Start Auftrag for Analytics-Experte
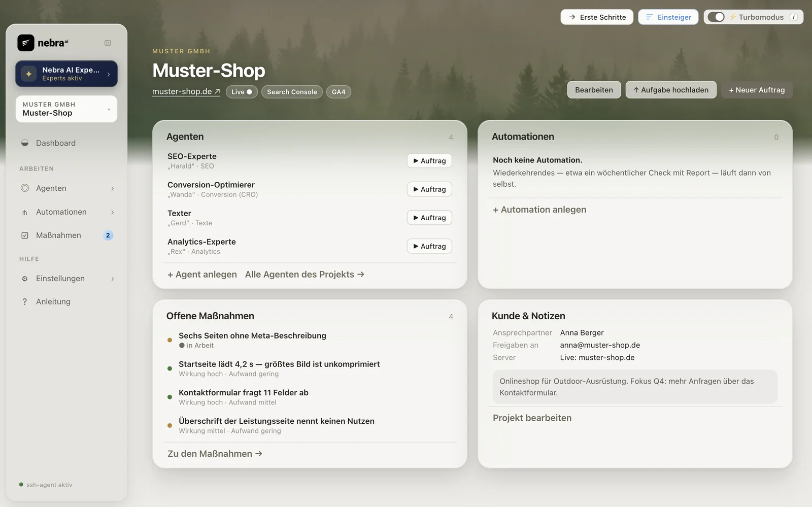The width and height of the screenshot is (812, 507). (429, 246)
